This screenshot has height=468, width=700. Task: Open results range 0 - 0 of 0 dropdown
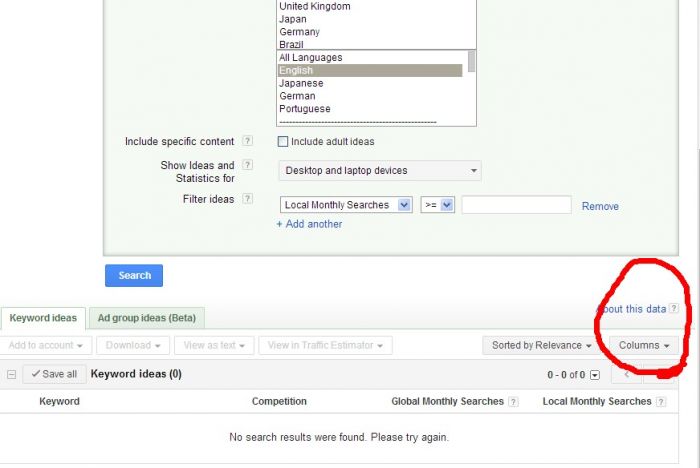point(595,375)
